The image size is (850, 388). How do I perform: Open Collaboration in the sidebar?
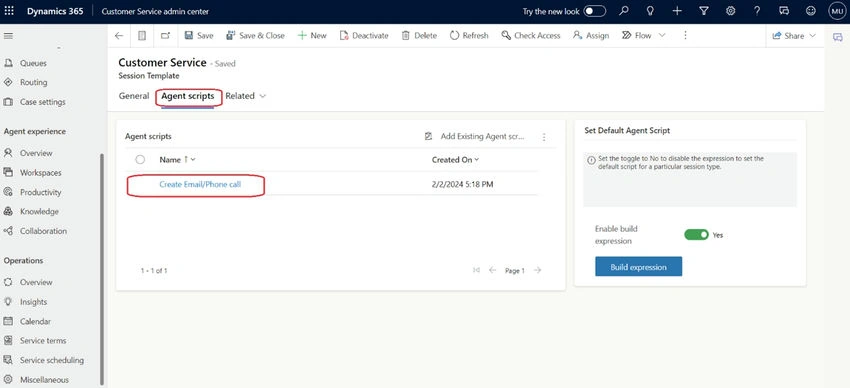click(43, 231)
